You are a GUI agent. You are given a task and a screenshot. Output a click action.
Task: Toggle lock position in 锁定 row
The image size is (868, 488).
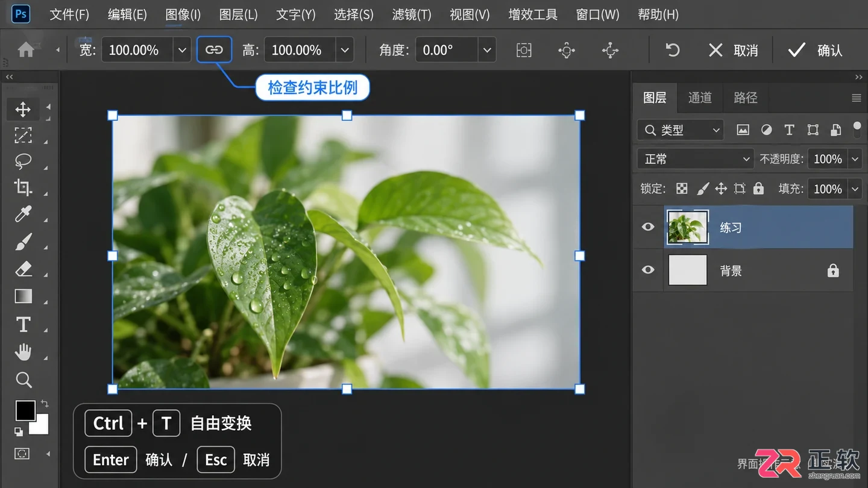click(721, 189)
